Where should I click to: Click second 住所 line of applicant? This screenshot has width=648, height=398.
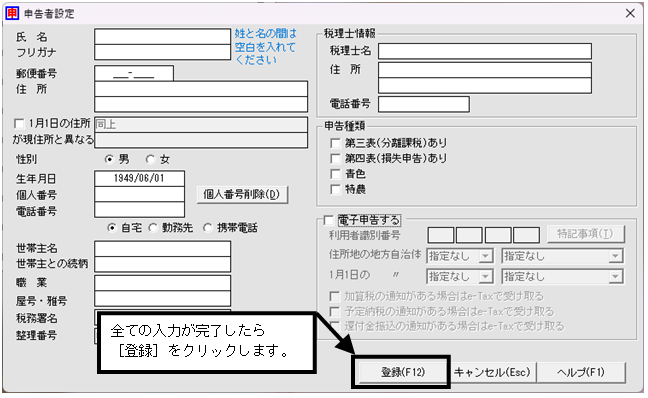click(x=201, y=104)
